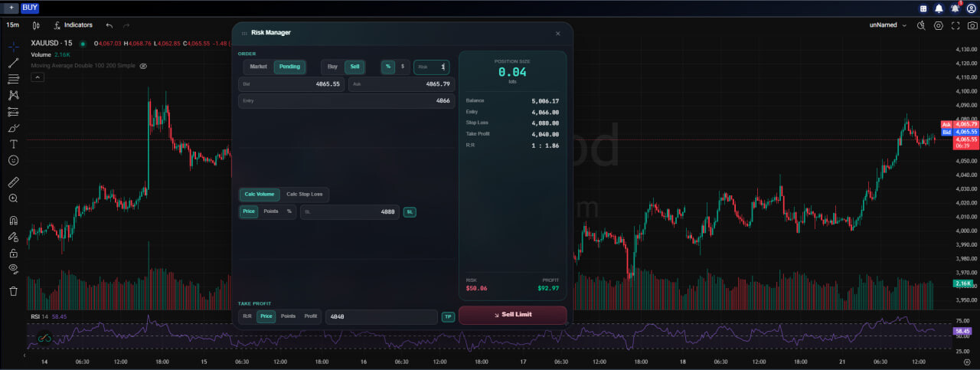Click the Sell Limit button
This screenshot has height=370, width=980.
coord(513,315)
